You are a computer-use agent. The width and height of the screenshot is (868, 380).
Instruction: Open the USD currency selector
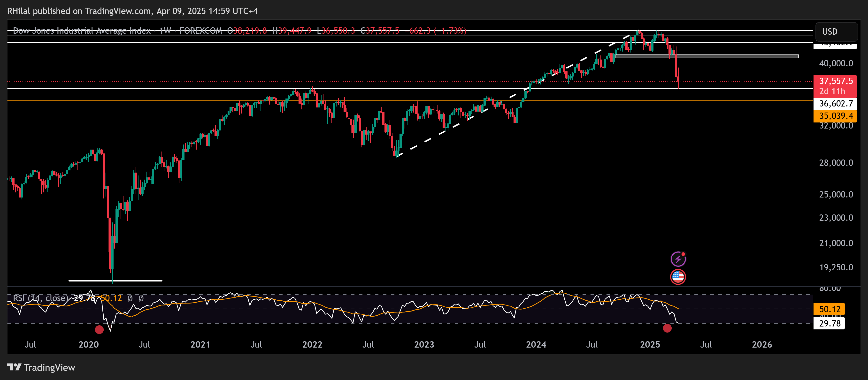(836, 32)
